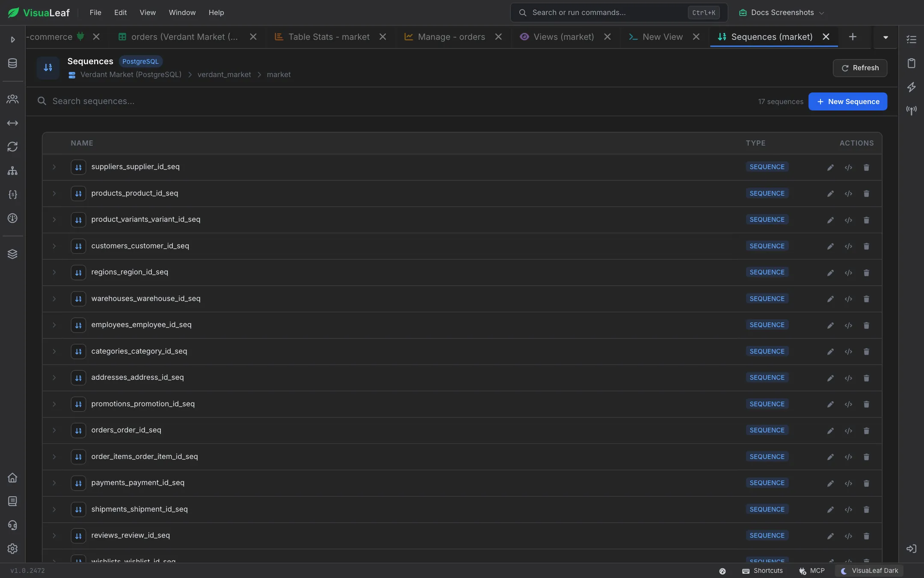This screenshot has height=578, width=924.
Task: Add a new tab with the plus button
Action: click(x=853, y=37)
